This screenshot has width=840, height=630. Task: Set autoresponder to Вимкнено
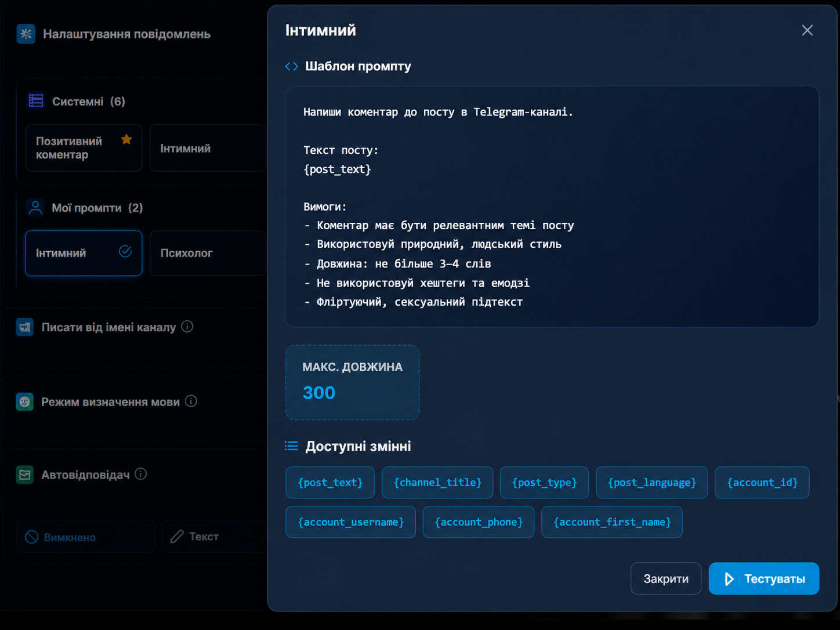pyautogui.click(x=86, y=537)
